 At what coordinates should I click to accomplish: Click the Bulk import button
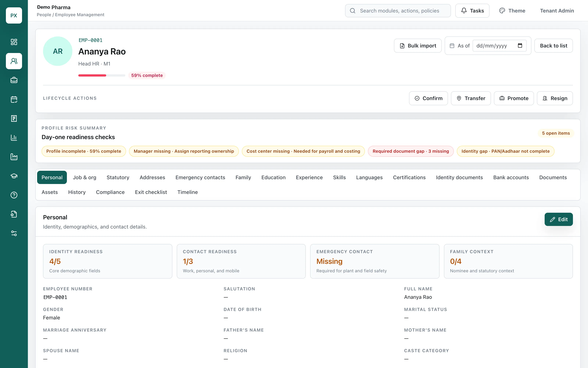(418, 46)
